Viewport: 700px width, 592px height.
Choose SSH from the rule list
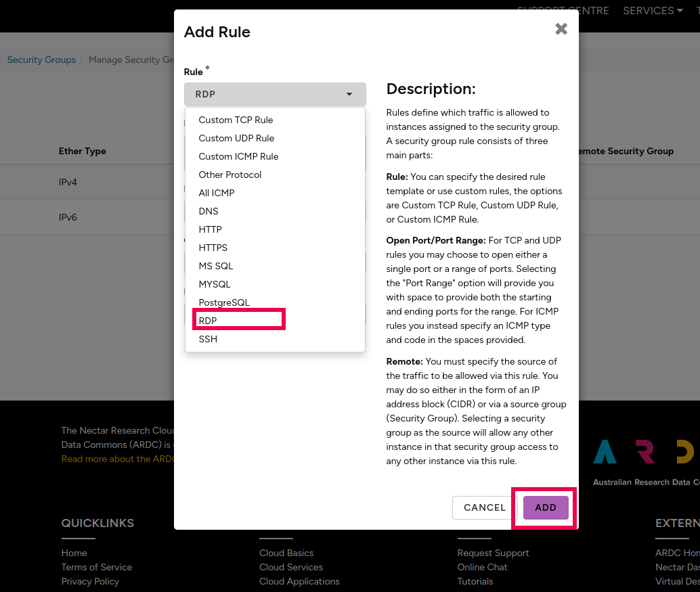click(x=275, y=340)
